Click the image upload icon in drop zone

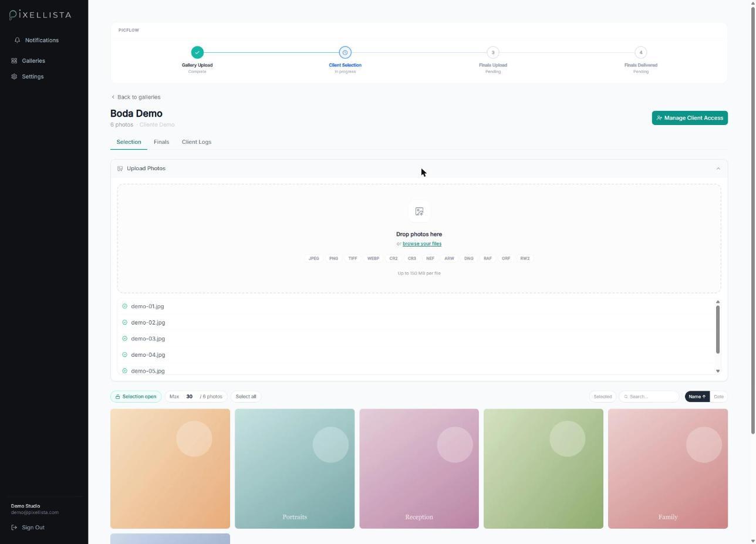coord(419,211)
